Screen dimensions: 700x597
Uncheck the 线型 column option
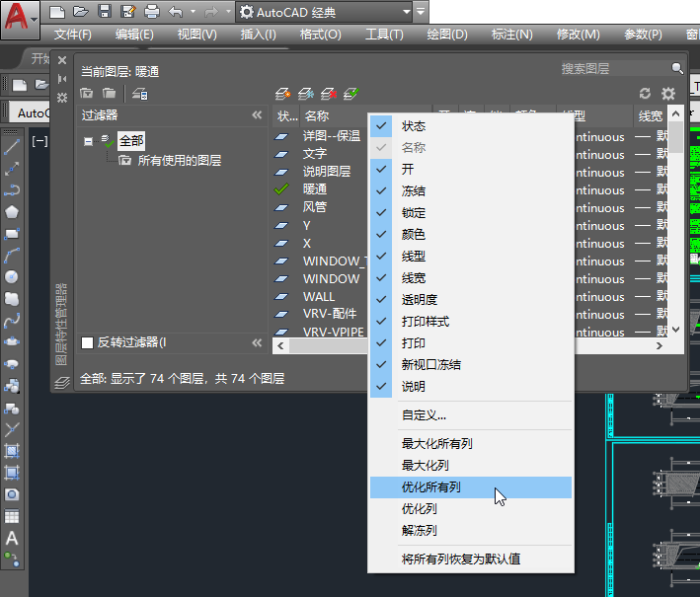[471, 257]
